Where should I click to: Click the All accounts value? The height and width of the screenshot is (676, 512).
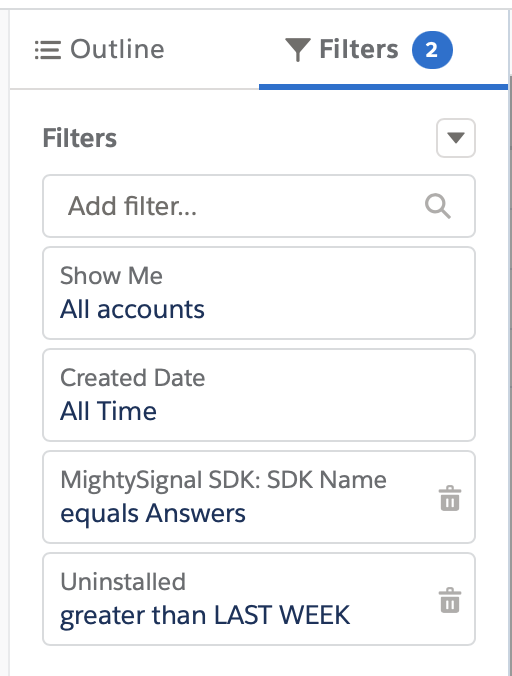click(132, 310)
